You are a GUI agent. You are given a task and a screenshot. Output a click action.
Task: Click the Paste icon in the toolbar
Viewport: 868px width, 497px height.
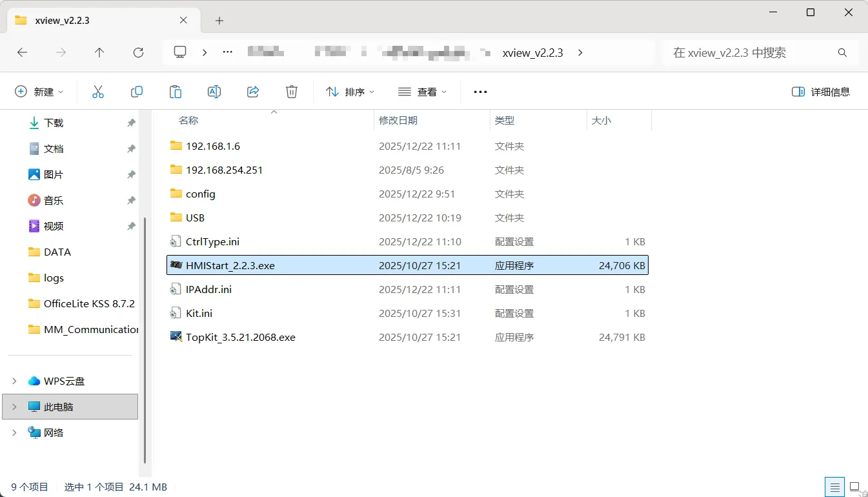[x=176, y=91]
